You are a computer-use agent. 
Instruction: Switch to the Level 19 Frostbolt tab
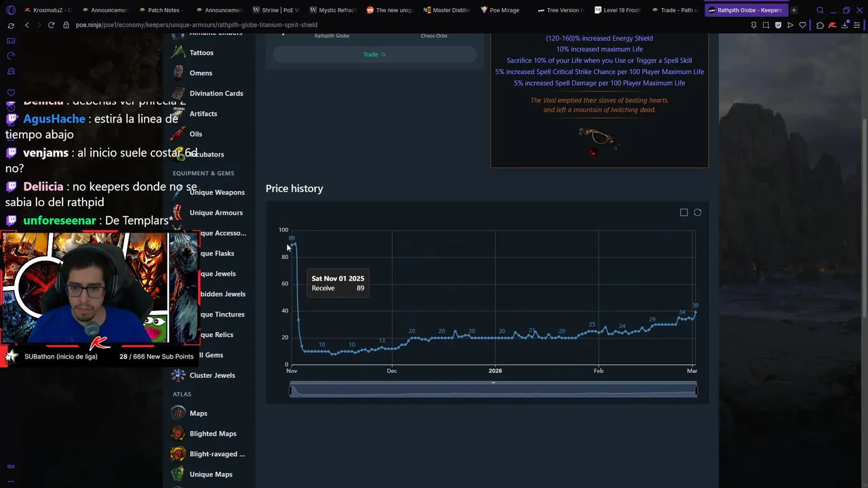(618, 10)
